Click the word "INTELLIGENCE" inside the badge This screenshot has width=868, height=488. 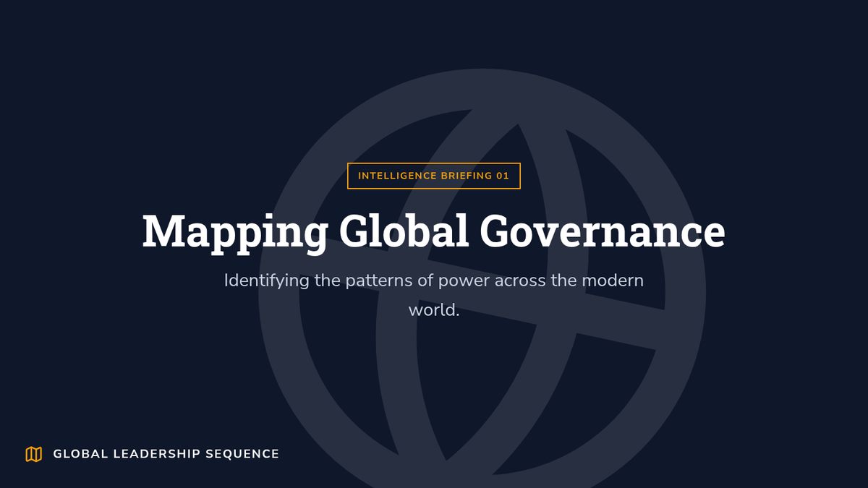click(397, 176)
